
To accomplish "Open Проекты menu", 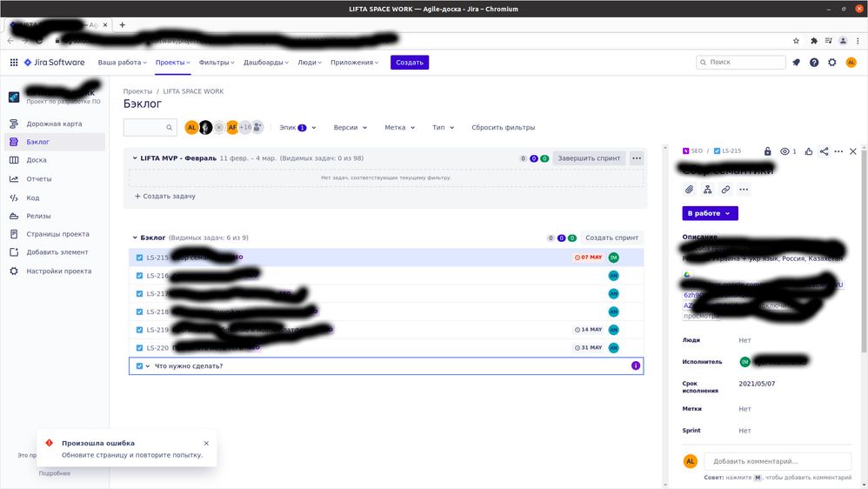I will [173, 63].
